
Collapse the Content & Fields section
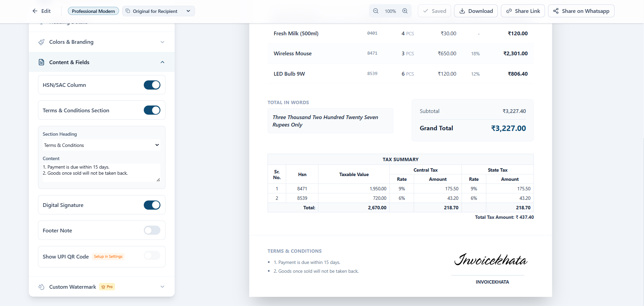pos(162,62)
